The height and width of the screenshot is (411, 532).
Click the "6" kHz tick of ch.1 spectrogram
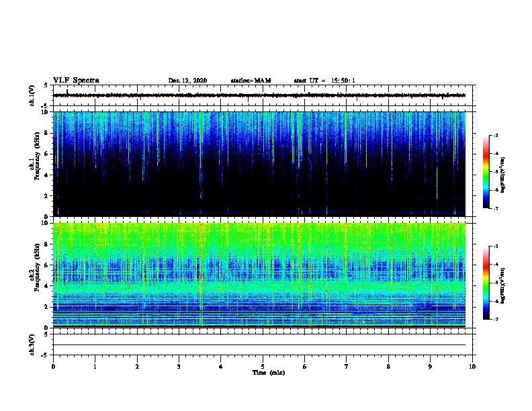pos(47,154)
